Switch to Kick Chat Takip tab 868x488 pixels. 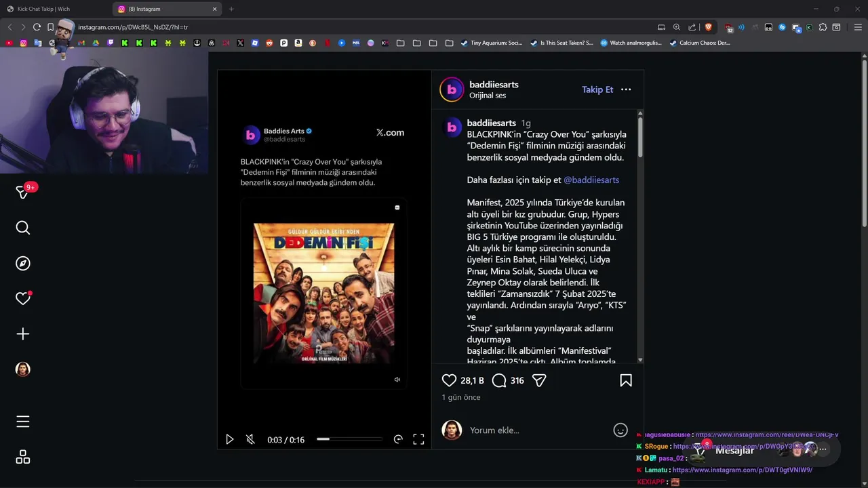tap(43, 9)
